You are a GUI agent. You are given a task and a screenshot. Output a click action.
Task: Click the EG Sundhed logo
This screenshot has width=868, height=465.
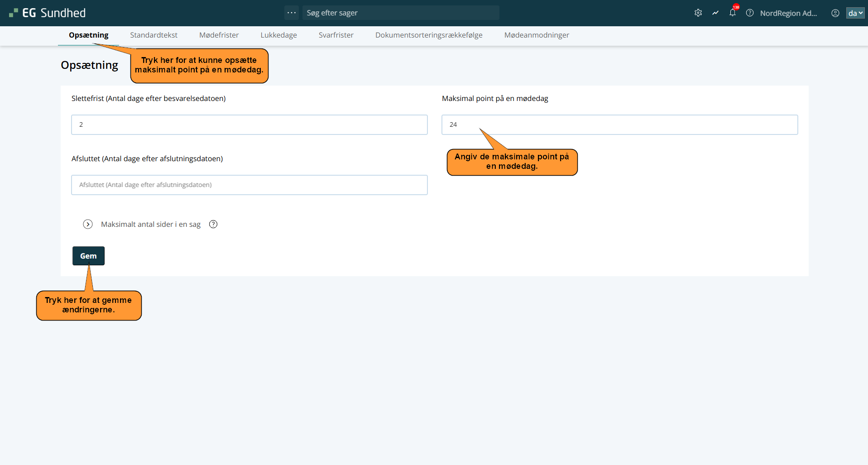(48, 13)
